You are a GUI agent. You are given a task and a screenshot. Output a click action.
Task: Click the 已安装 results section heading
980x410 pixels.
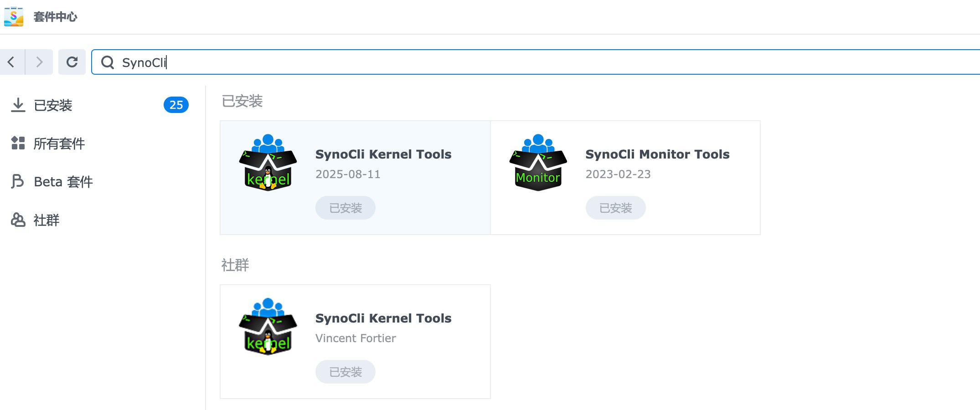(x=242, y=101)
